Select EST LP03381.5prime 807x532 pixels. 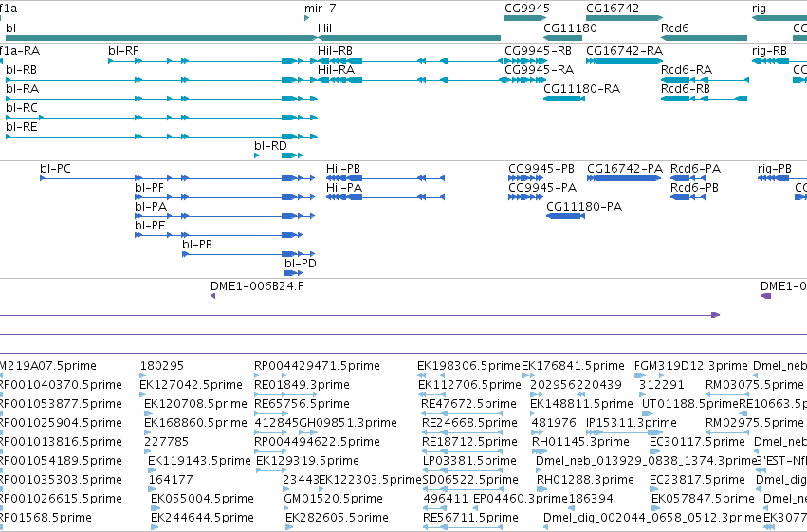click(x=462, y=470)
